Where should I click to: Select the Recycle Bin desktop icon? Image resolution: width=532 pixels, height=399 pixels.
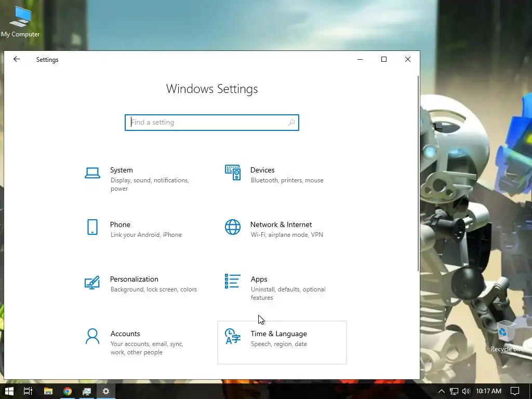point(506,336)
